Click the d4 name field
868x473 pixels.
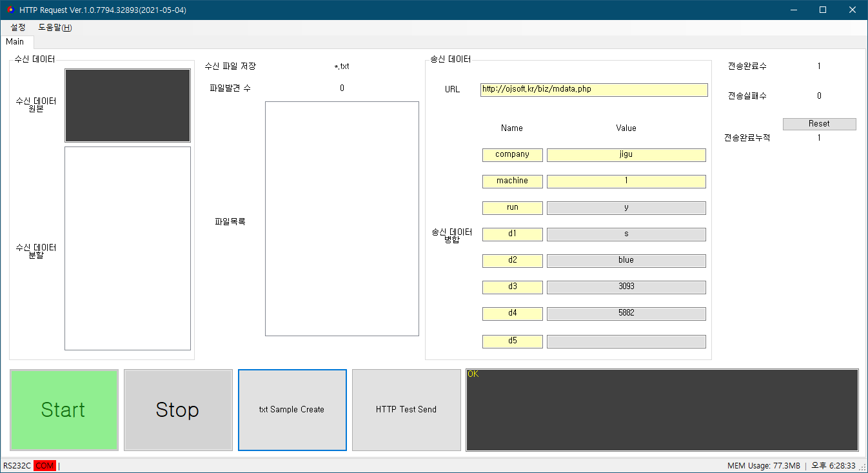pyautogui.click(x=513, y=314)
